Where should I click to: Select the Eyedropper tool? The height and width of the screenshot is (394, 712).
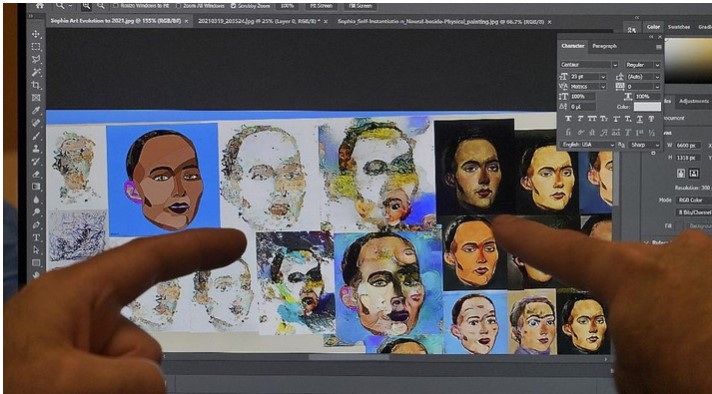pyautogui.click(x=36, y=110)
